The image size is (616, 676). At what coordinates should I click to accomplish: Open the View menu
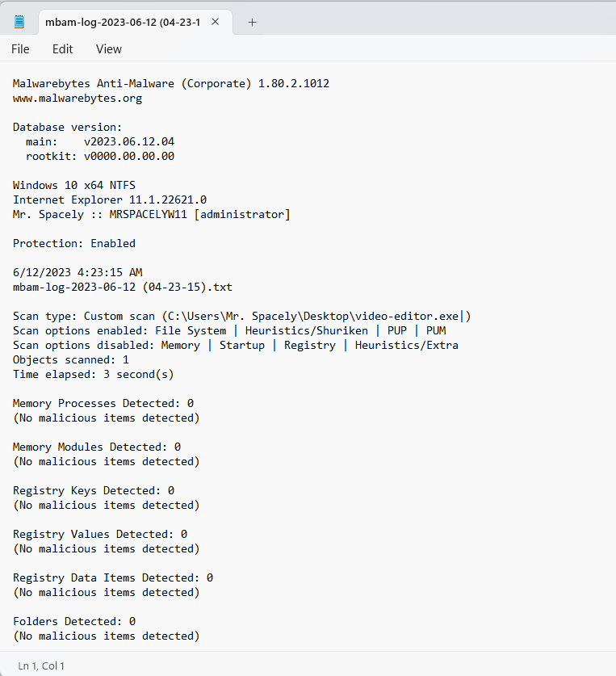[109, 49]
